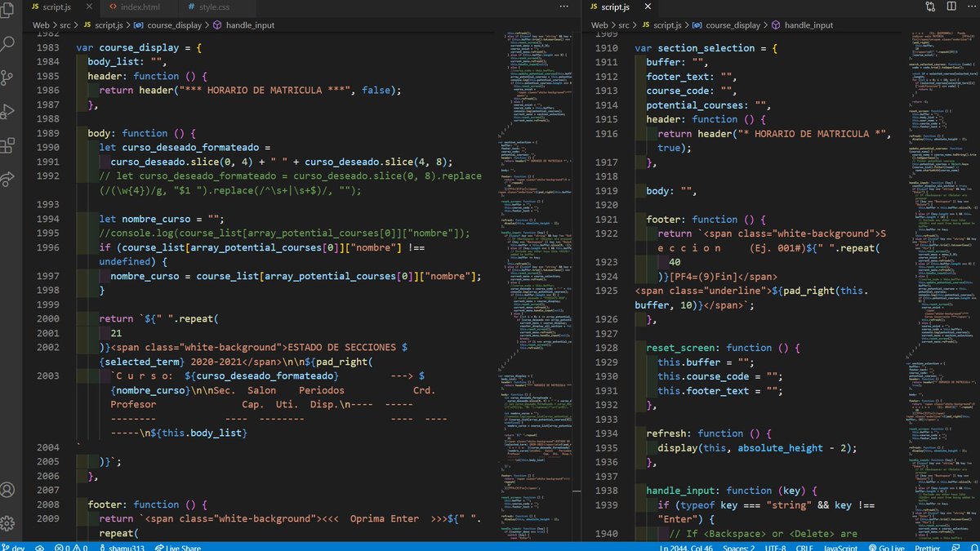Click line number 2008 in left editor
The image size is (980, 551).
47,504
